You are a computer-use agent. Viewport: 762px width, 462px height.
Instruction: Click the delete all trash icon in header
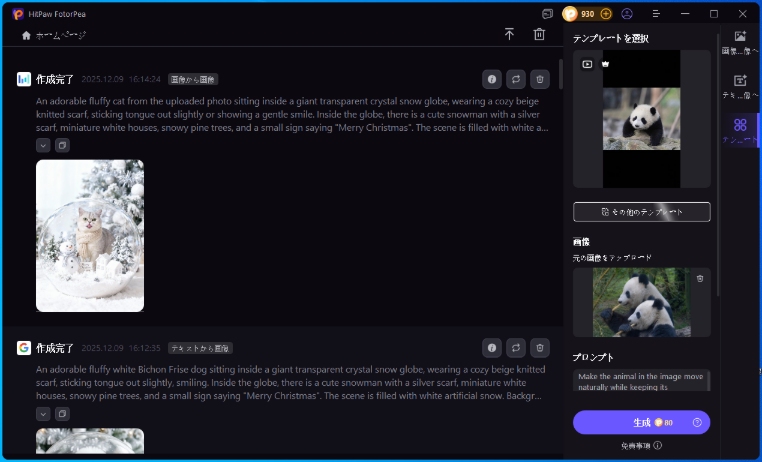[539, 34]
